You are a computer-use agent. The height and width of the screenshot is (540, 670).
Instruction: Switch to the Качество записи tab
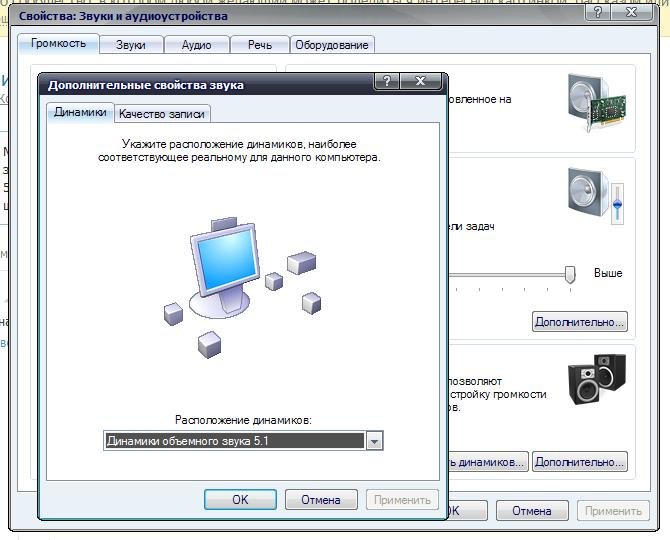162,113
